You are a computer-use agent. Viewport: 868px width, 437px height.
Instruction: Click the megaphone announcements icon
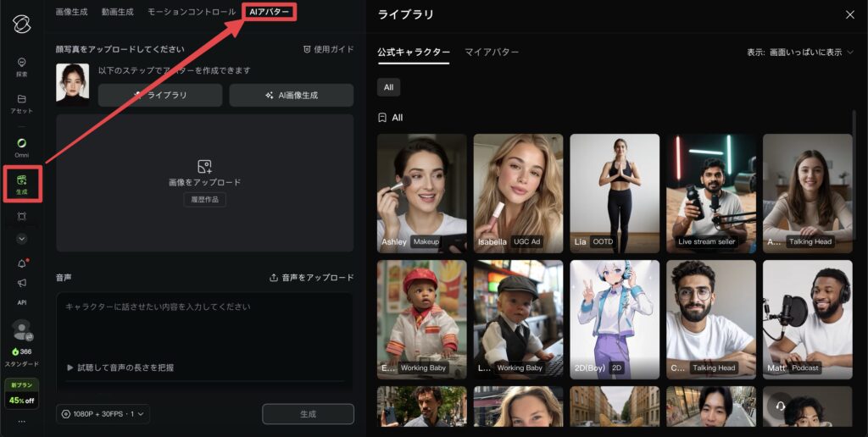tap(21, 283)
